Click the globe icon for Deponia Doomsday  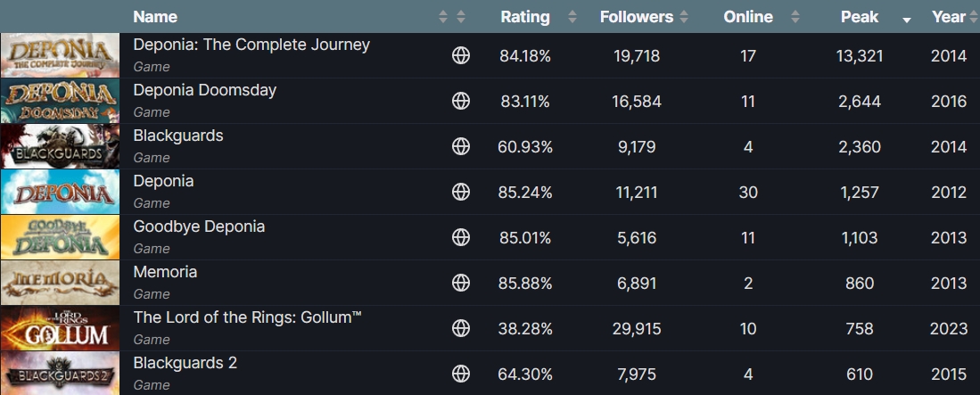(460, 102)
